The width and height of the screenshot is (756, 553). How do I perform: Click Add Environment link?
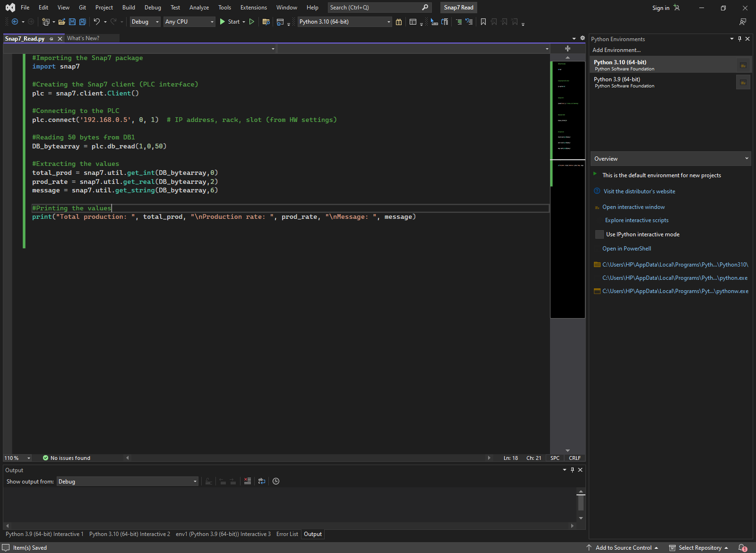tap(617, 50)
